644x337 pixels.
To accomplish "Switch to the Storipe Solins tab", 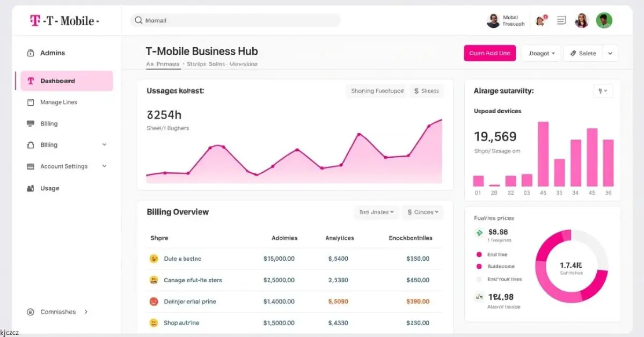I will coord(206,64).
